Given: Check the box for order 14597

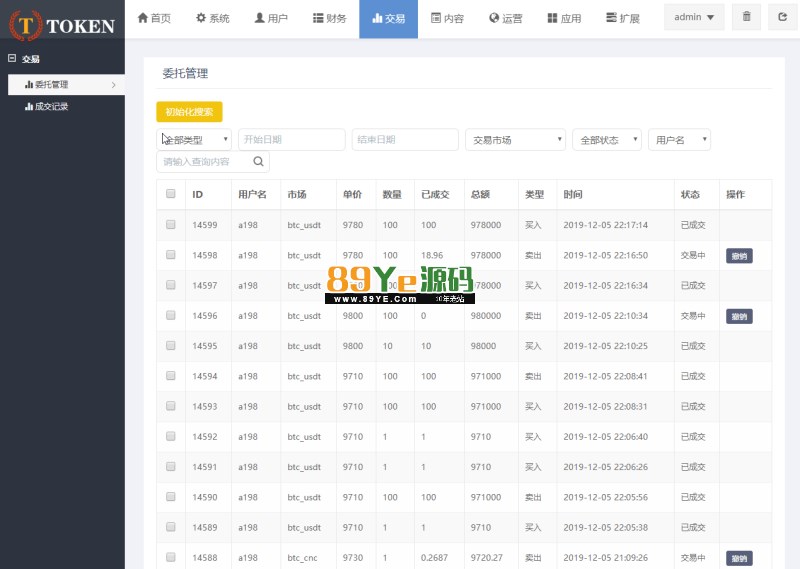Looking at the screenshot, I should tap(171, 284).
